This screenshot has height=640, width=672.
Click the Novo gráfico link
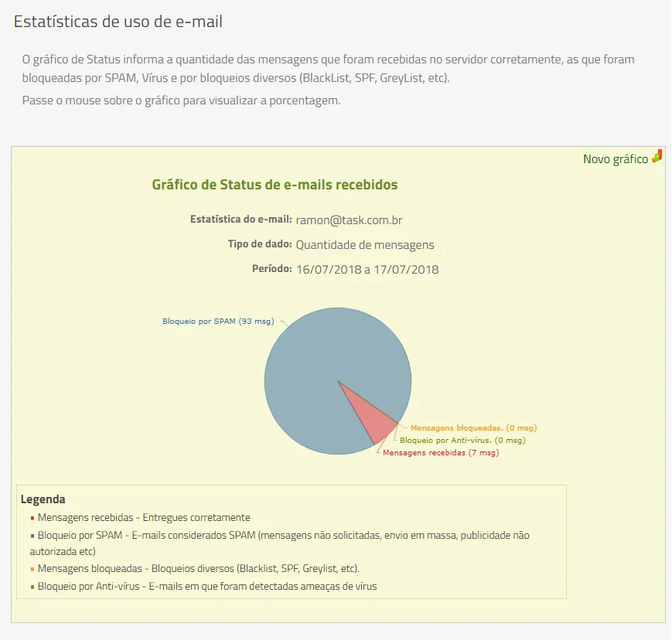[x=616, y=159]
